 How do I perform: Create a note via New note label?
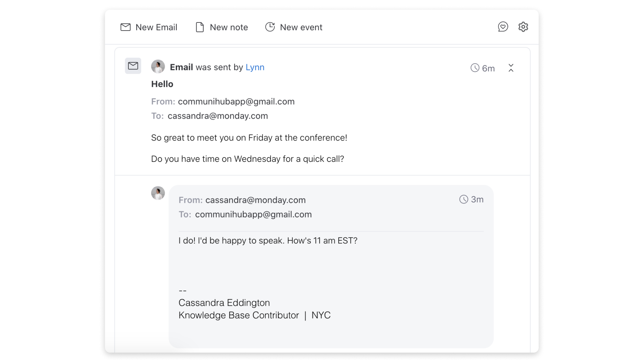click(229, 27)
